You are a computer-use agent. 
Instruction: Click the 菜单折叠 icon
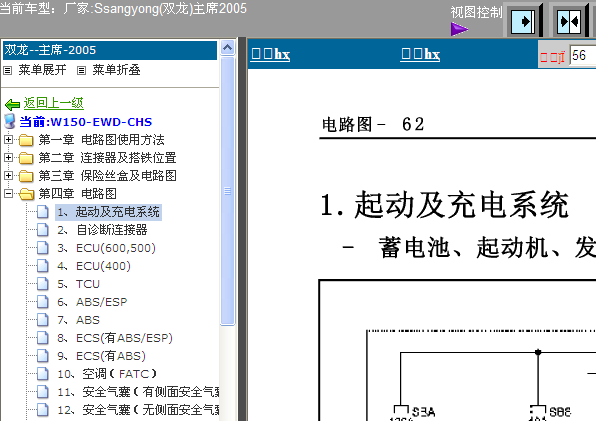(x=81, y=70)
